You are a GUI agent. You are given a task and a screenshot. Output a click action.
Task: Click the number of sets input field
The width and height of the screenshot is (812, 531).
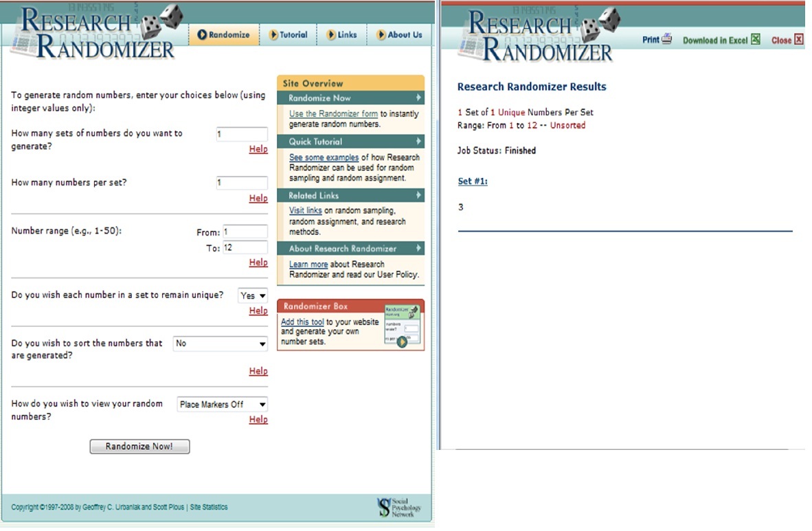point(241,134)
